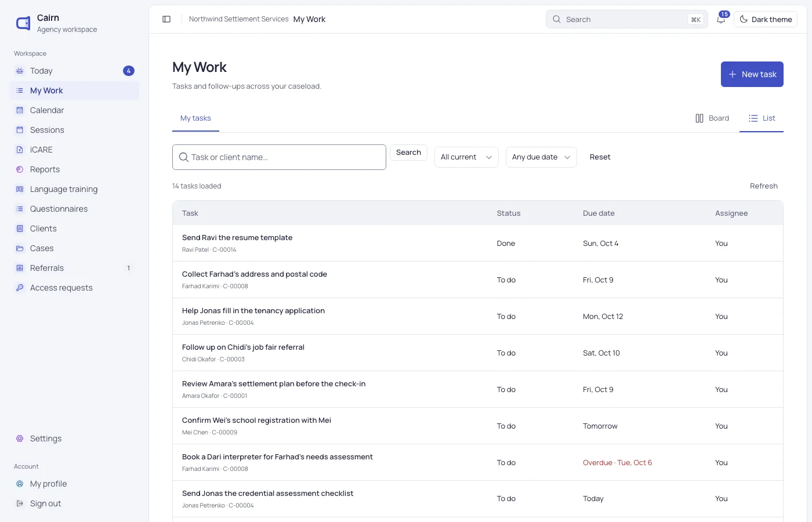
Task: Click the Sessions sidebar icon
Action: (x=20, y=130)
